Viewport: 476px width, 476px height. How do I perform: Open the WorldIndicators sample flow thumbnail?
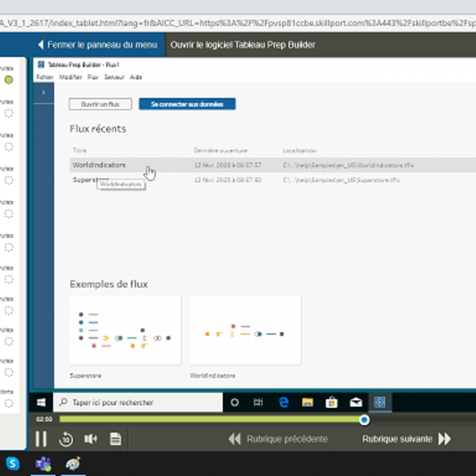coord(245,330)
